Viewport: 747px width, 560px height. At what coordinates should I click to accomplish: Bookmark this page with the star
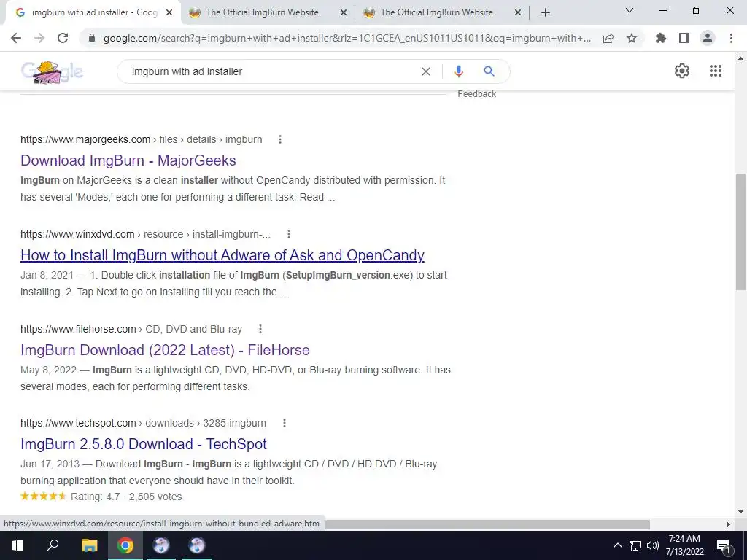(632, 38)
